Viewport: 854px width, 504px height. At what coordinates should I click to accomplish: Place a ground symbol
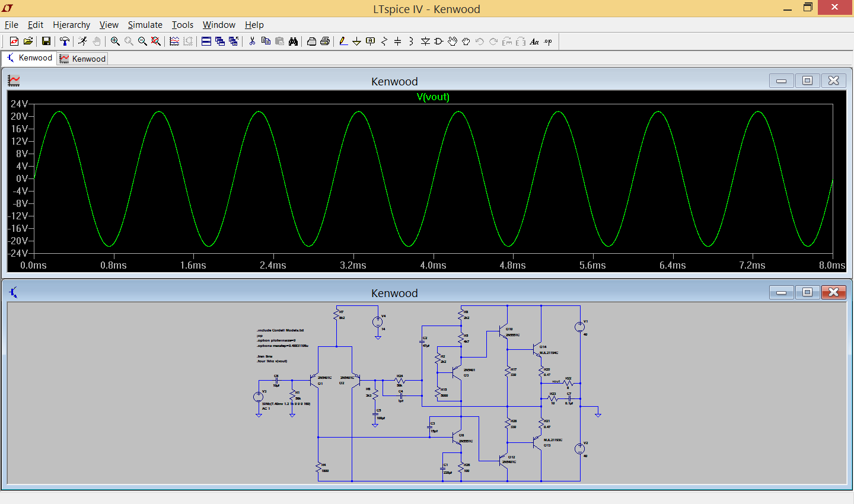357,42
